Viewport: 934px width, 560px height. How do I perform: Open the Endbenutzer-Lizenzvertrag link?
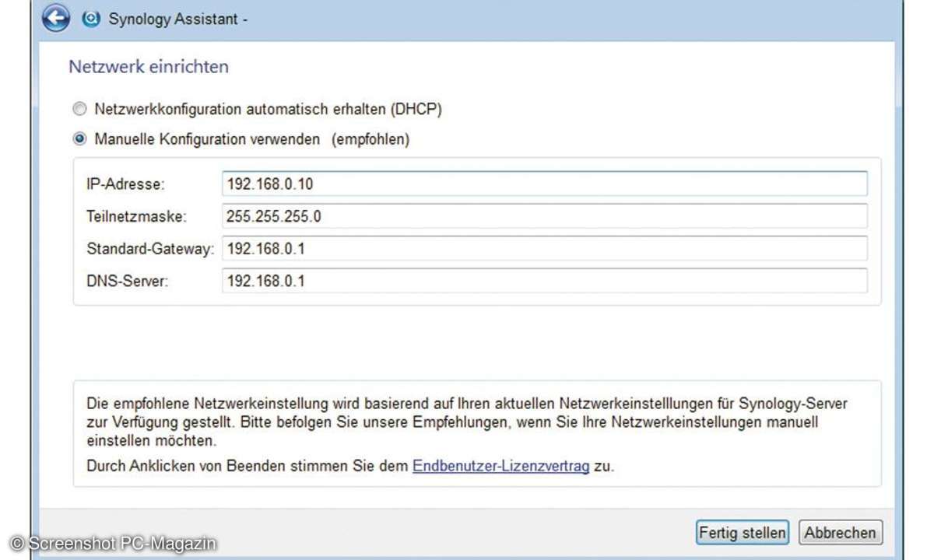[x=500, y=467]
